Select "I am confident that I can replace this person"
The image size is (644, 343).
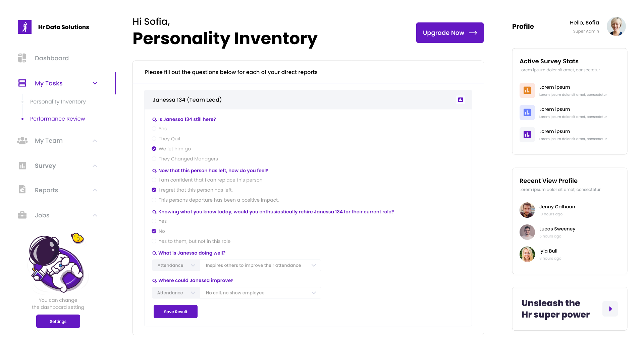click(154, 180)
